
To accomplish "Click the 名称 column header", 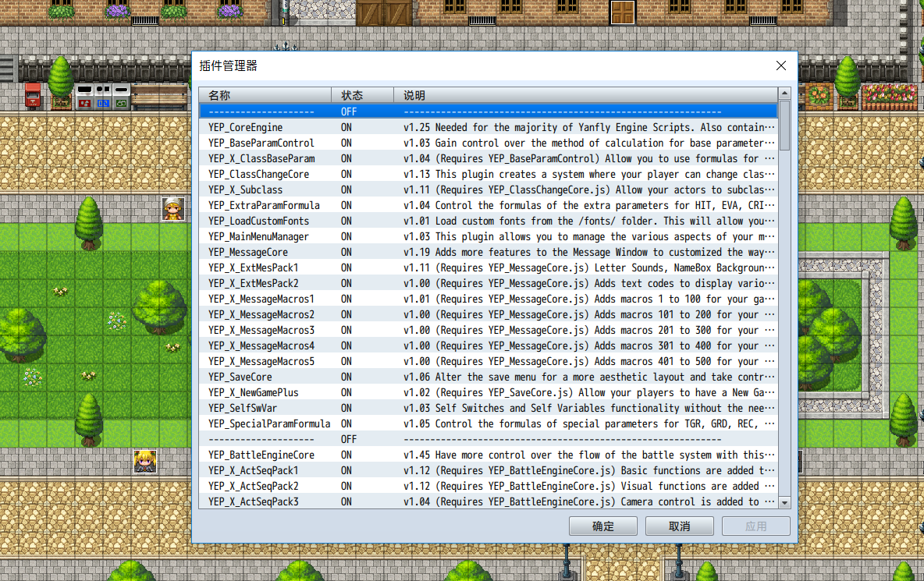I will pos(265,95).
